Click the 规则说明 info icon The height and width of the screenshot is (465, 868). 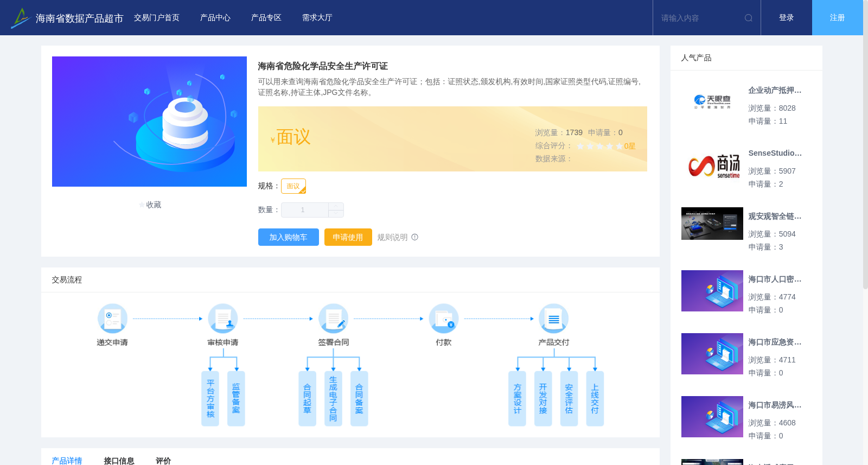415,237
